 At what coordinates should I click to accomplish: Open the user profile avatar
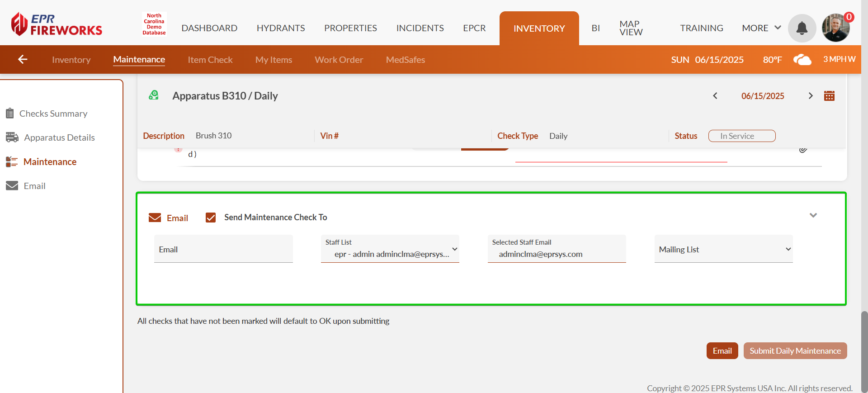point(835,28)
